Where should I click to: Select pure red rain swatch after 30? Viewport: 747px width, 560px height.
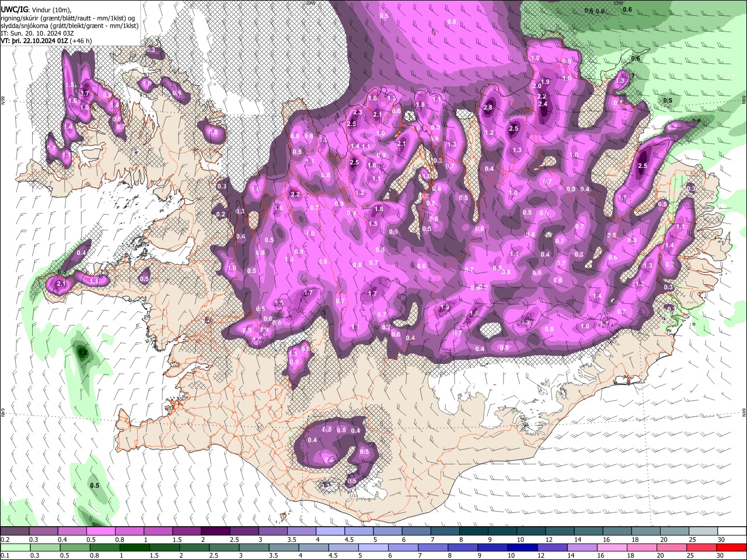731,547
